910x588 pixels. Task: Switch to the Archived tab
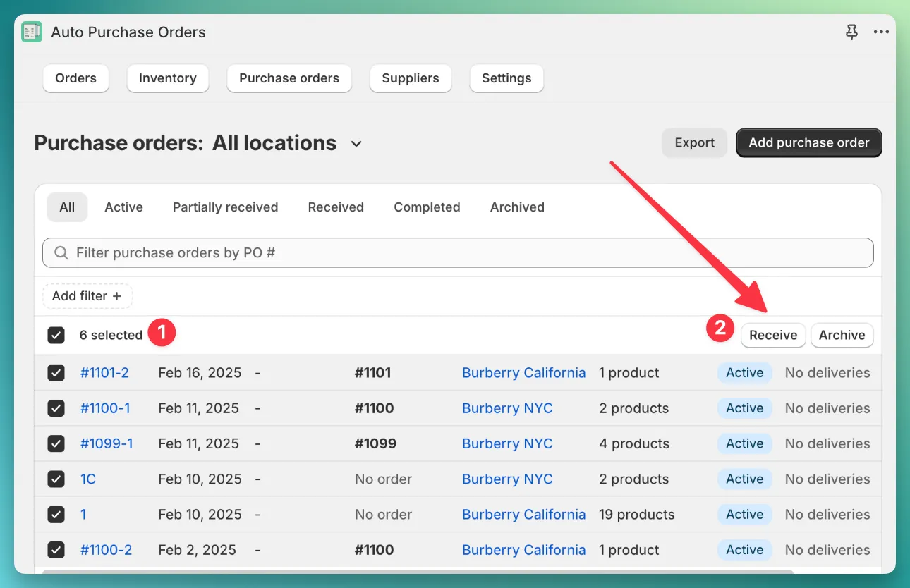(517, 207)
